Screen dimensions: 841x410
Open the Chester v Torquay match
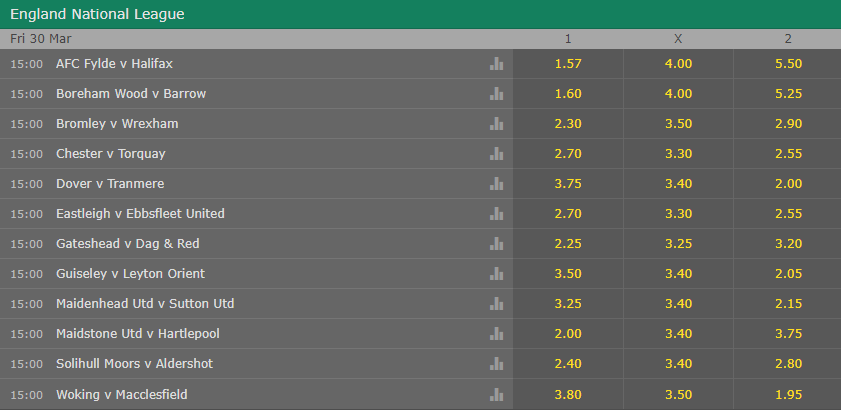point(110,154)
